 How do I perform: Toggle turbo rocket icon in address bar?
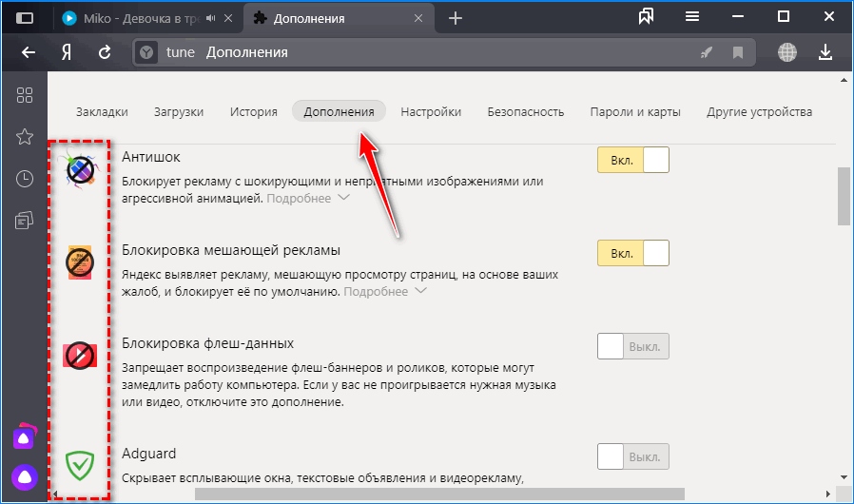[707, 52]
